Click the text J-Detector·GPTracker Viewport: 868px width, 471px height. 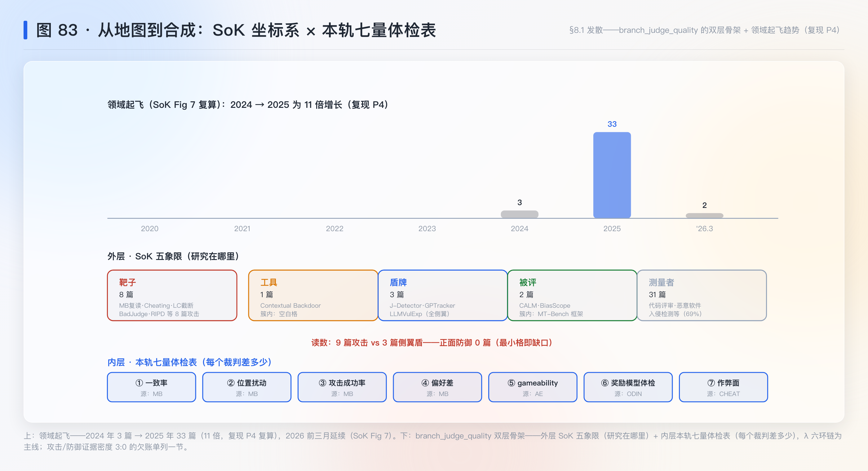(x=422, y=306)
